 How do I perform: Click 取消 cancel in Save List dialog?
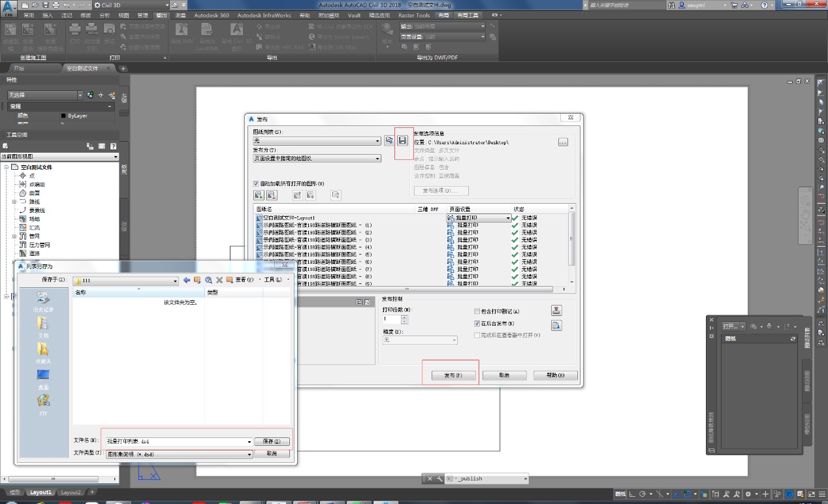coord(272,454)
